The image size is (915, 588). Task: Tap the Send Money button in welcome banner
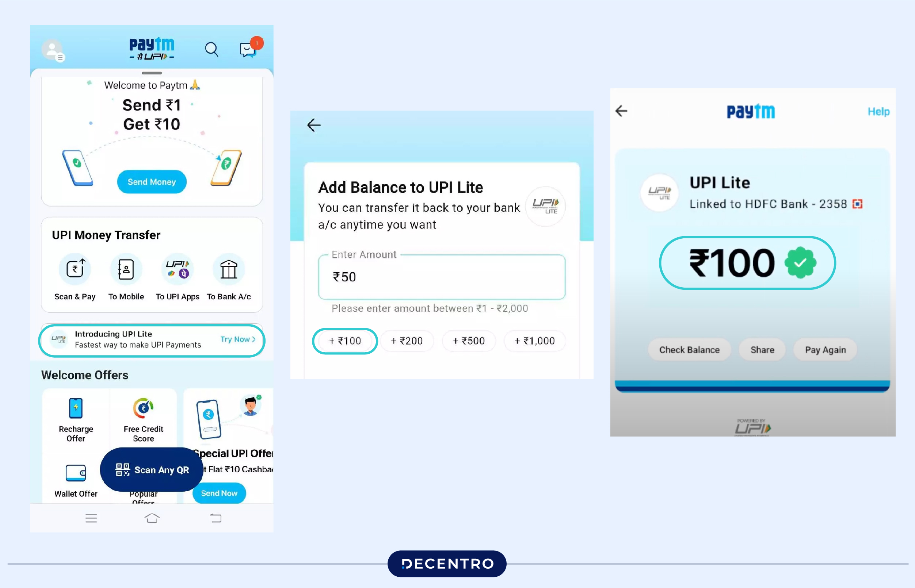point(151,181)
